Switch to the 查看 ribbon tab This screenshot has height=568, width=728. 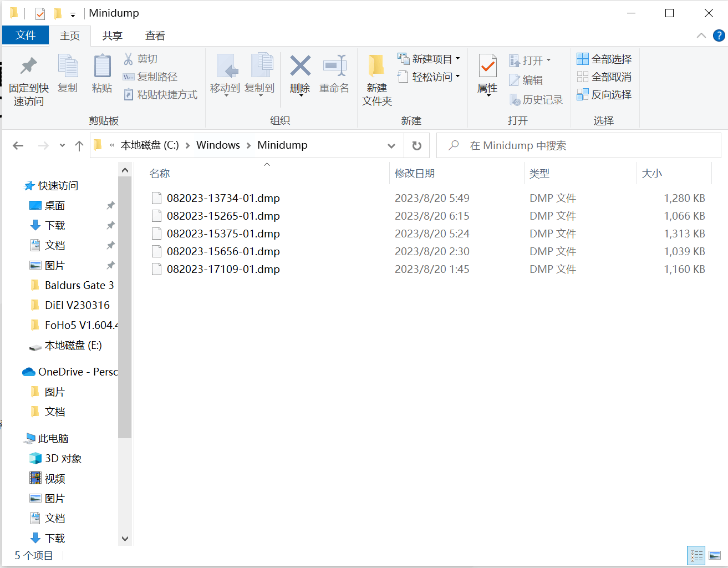point(155,35)
